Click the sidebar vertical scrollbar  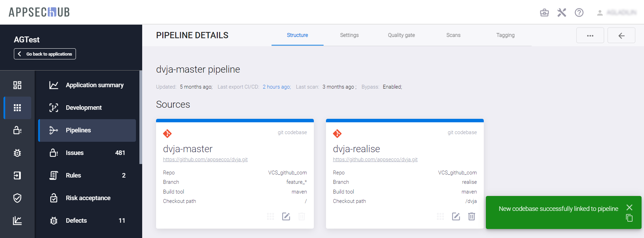click(140, 117)
